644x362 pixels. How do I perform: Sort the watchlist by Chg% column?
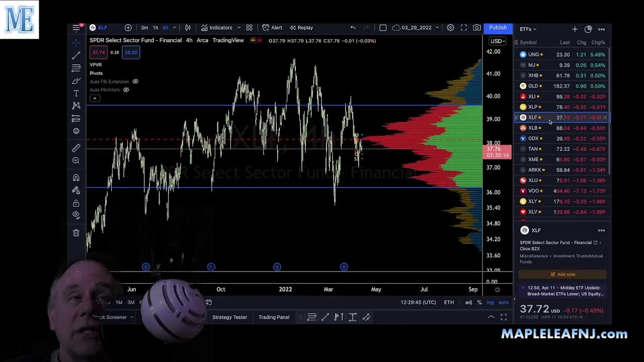[x=598, y=43]
